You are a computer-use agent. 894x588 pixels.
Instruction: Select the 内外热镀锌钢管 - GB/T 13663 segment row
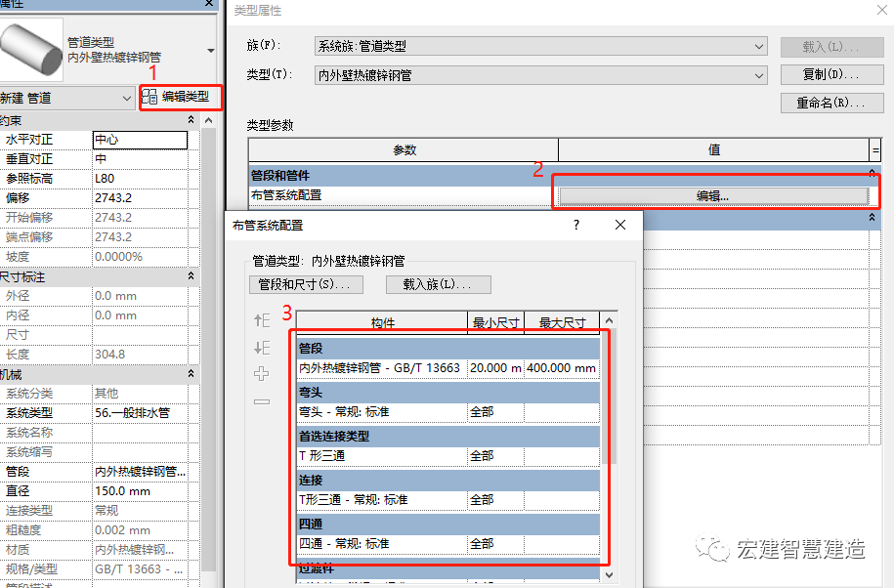[x=382, y=368]
